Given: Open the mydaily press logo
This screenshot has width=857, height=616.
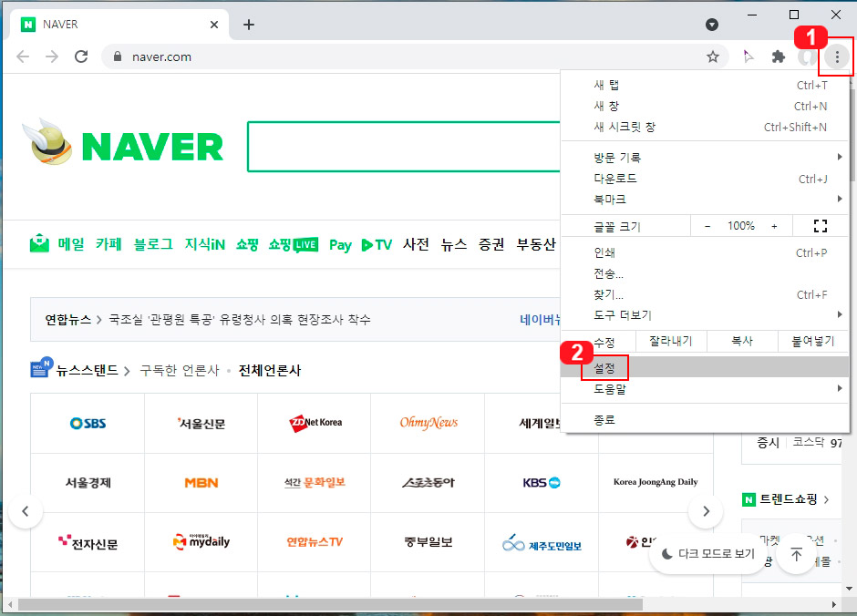Looking at the screenshot, I should tap(201, 541).
